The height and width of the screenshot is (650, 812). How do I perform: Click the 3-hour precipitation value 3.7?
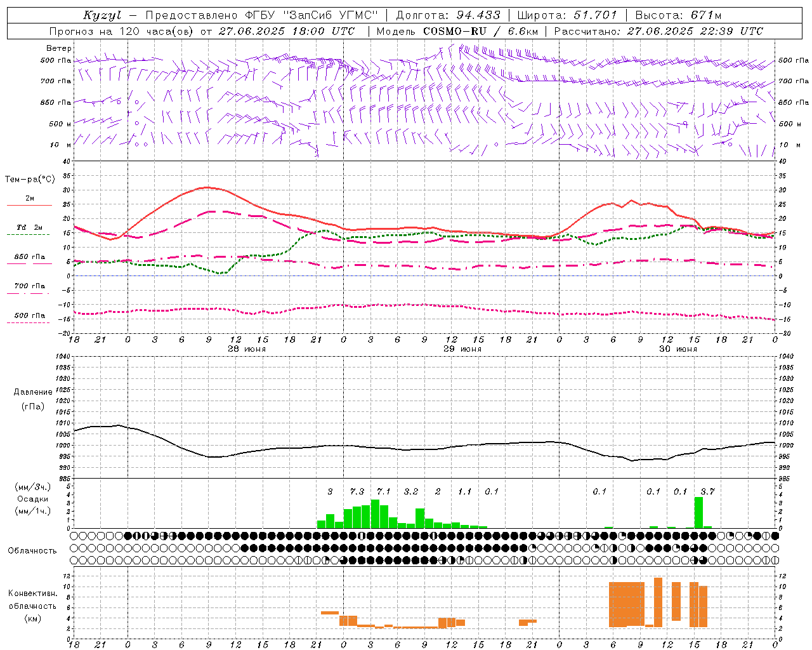707,491
